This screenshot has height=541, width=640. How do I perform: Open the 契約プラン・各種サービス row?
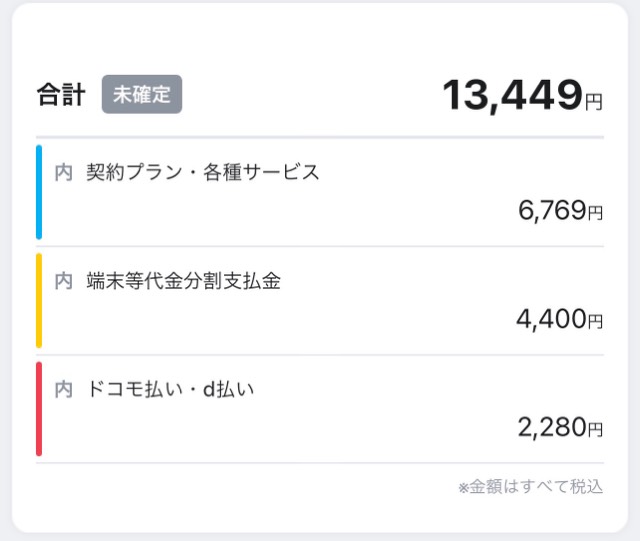coord(320,192)
